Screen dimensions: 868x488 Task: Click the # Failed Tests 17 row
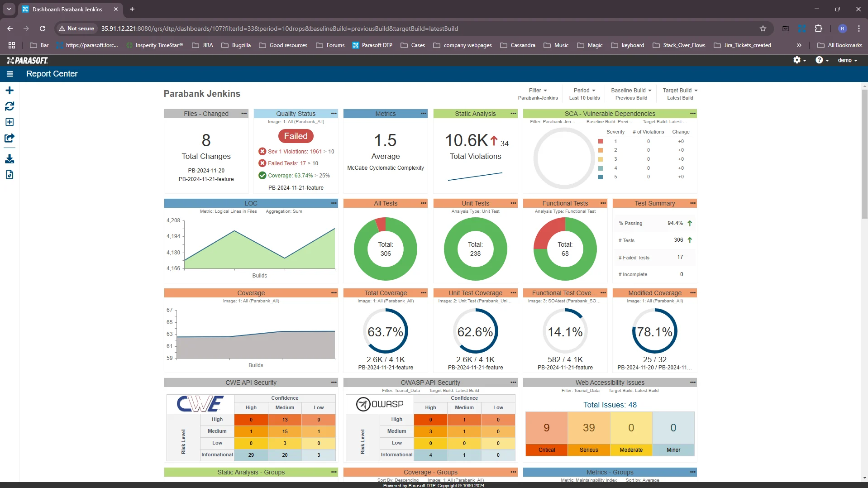655,258
